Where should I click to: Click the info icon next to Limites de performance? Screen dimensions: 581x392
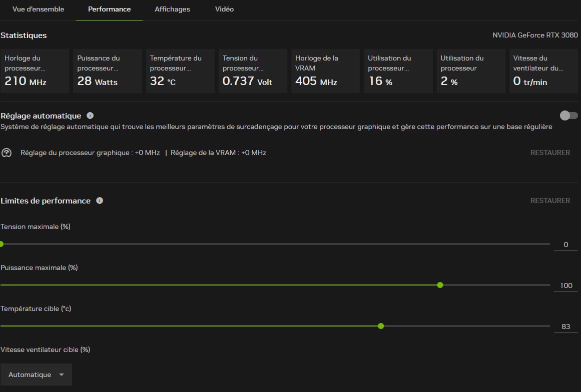[100, 200]
